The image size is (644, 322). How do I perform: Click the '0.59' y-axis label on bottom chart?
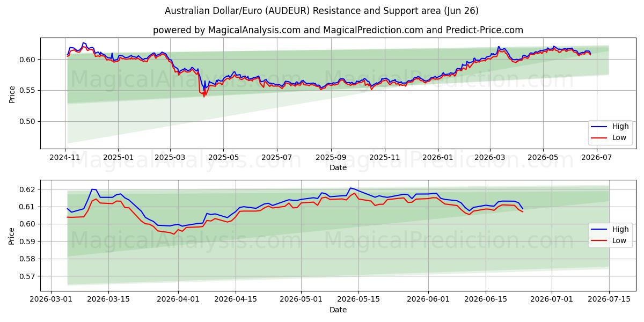click(x=28, y=241)
